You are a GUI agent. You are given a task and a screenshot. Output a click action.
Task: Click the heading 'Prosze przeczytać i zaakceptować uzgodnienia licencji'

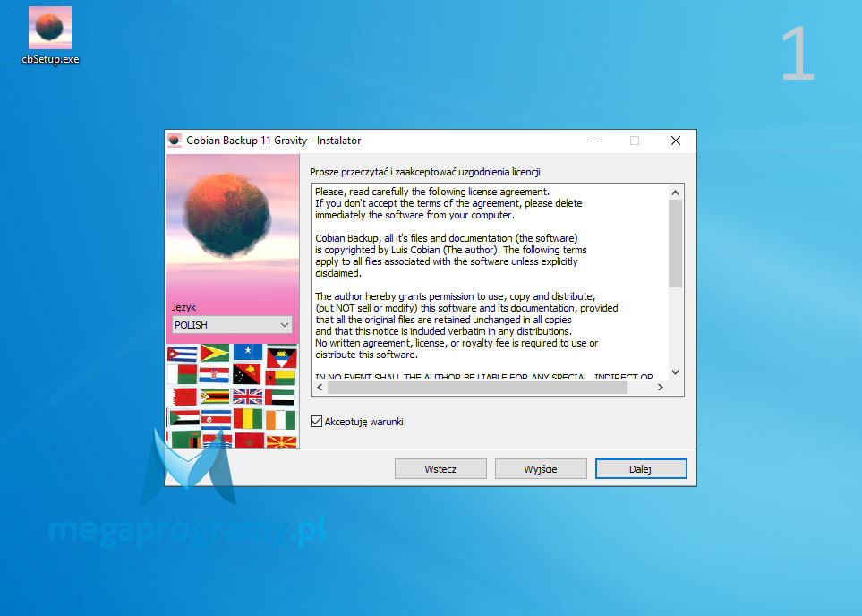(425, 172)
